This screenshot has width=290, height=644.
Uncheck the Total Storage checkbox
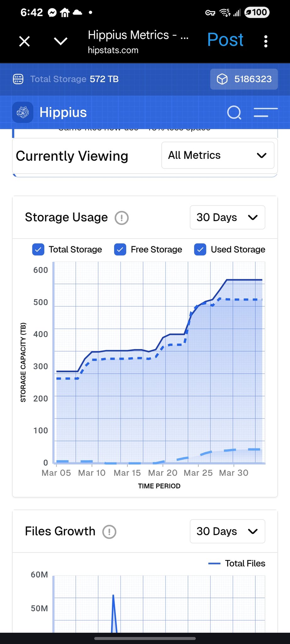pyautogui.click(x=38, y=250)
